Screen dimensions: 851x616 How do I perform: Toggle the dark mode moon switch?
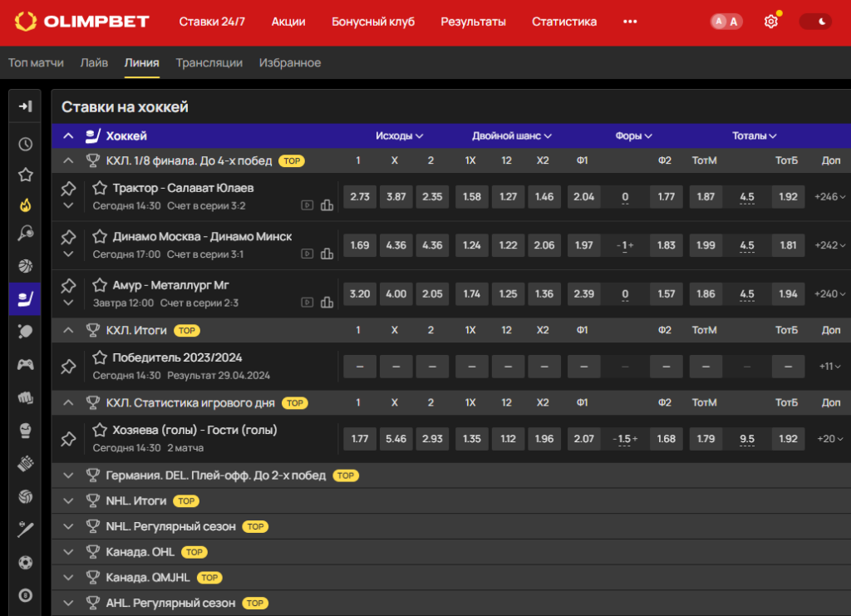pos(815,22)
